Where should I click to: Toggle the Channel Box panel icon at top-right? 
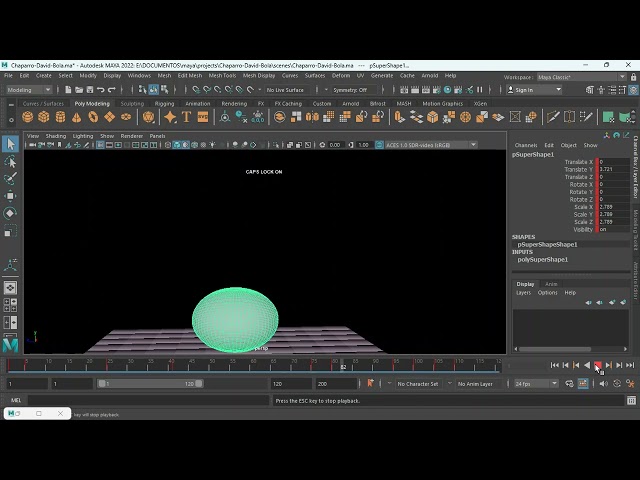(x=633, y=90)
